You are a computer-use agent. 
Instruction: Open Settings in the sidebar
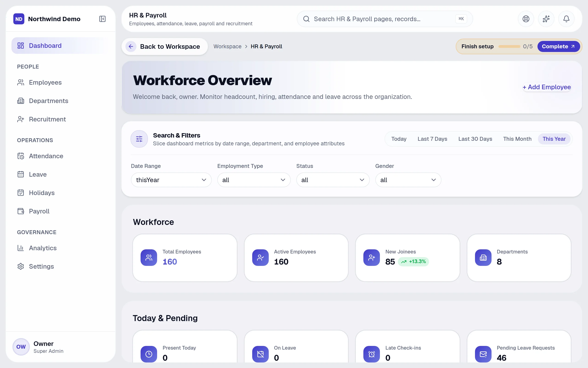click(x=60, y=266)
